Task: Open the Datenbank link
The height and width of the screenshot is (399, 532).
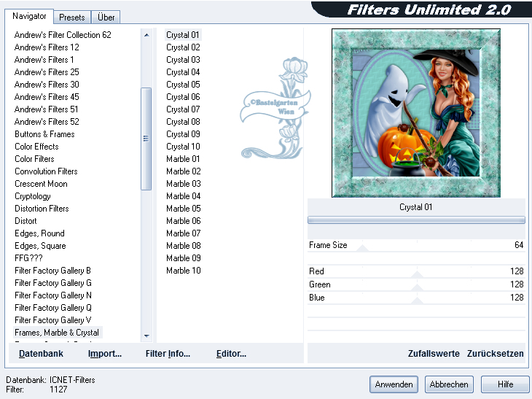Action: tap(41, 354)
